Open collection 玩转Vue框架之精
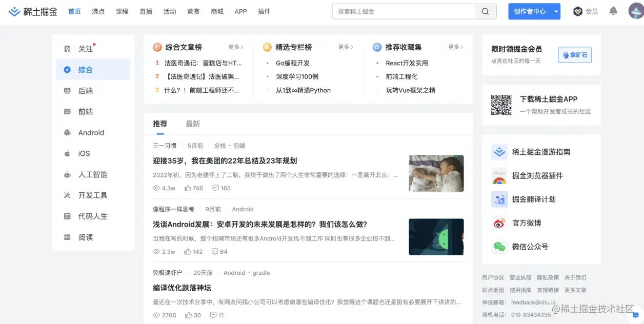The width and height of the screenshot is (644, 324). (410, 90)
